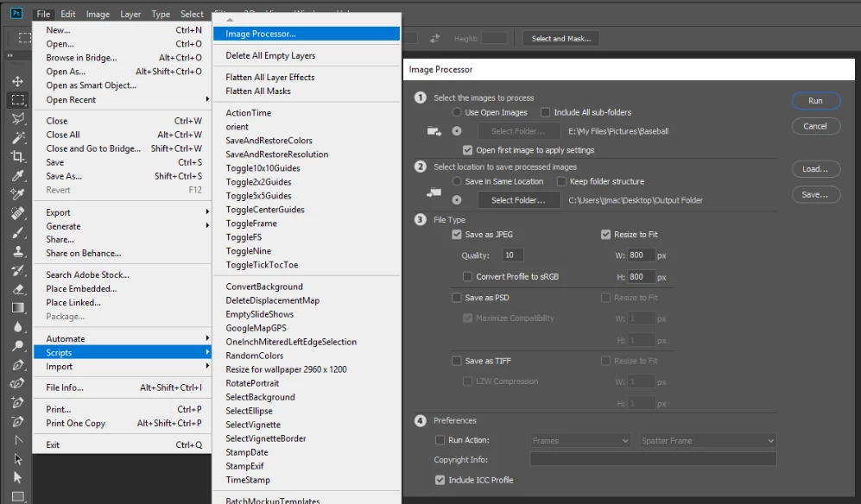This screenshot has width=861, height=504.
Task: Check the Save as PSD option
Action: pos(456,298)
